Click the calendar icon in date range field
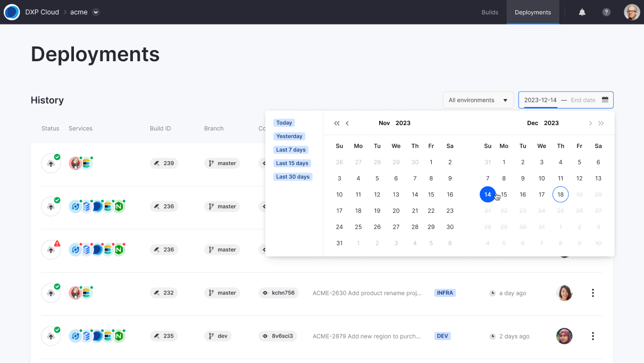Screen dimensions: 644x363 605,100
